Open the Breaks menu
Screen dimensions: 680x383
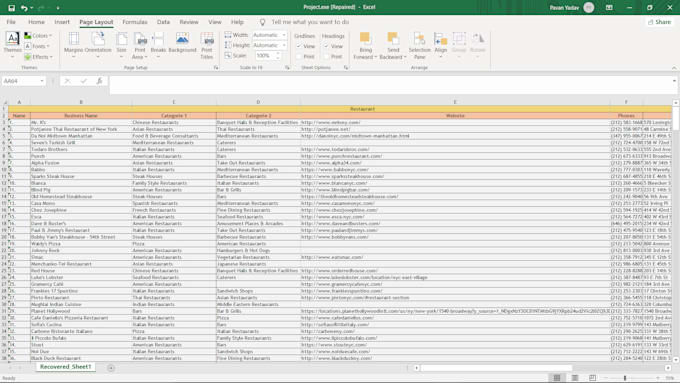pyautogui.click(x=158, y=45)
